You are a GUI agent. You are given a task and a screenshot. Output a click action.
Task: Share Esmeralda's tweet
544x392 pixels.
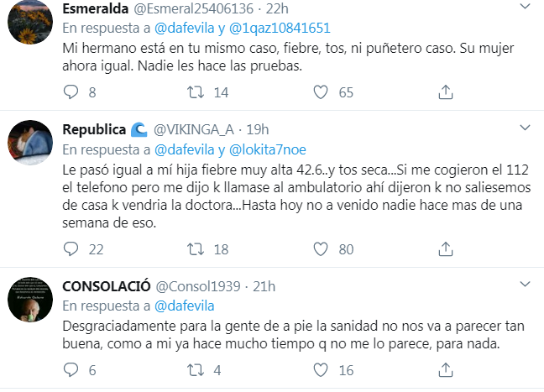click(445, 91)
